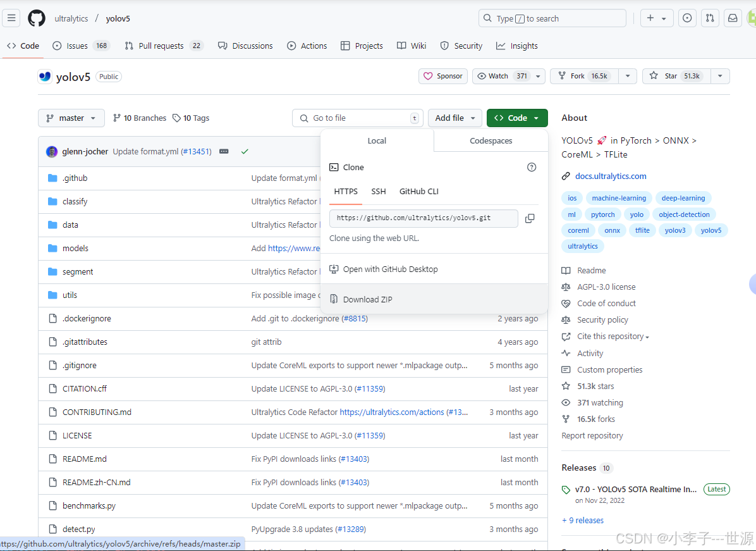Open the notifications inbox icon
The image size is (756, 551).
(733, 18)
